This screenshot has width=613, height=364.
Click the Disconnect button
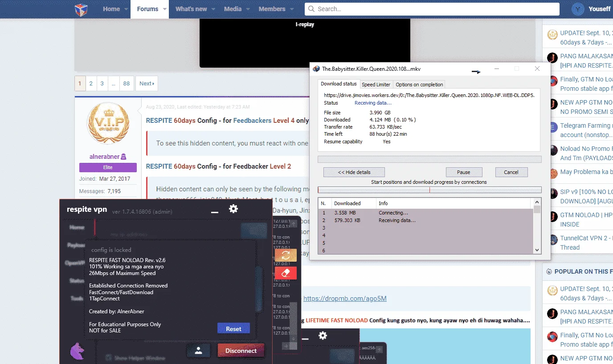click(x=241, y=351)
